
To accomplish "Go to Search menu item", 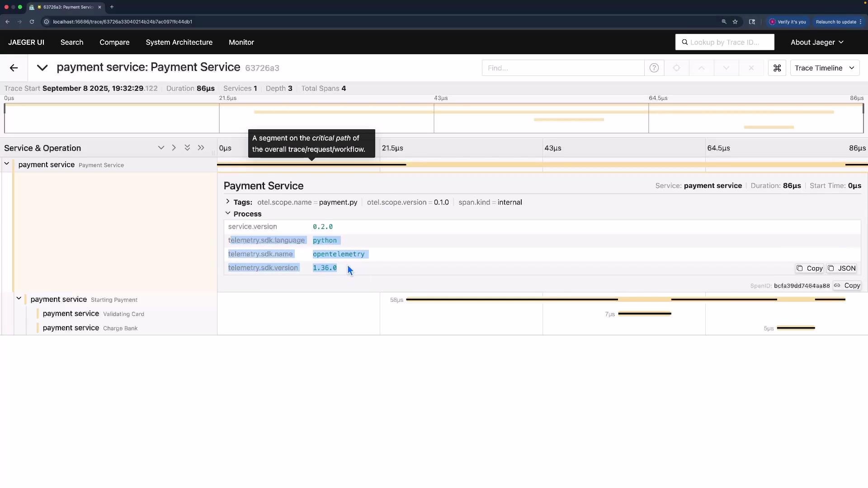I will pyautogui.click(x=72, y=42).
